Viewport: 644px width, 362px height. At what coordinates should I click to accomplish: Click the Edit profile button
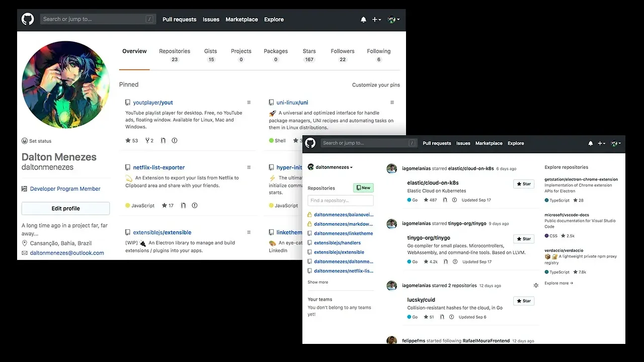tap(65, 208)
